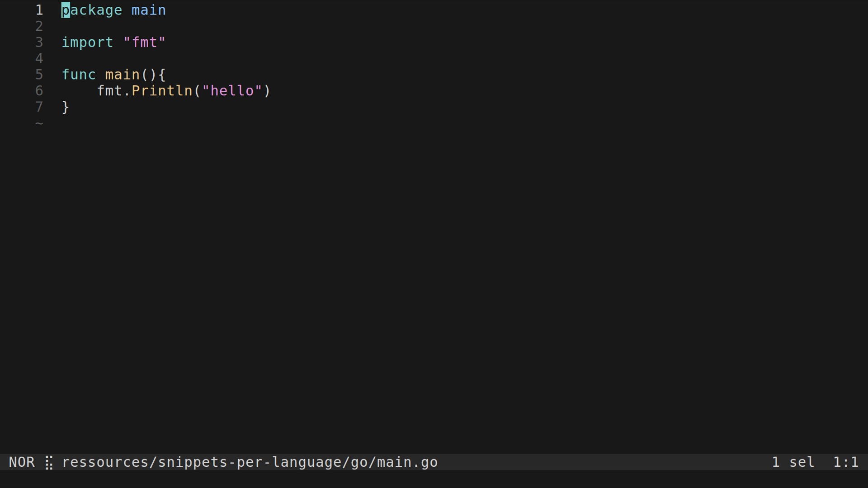Click line number 6 in gutter
Image resolution: width=868 pixels, height=488 pixels.
[39, 91]
